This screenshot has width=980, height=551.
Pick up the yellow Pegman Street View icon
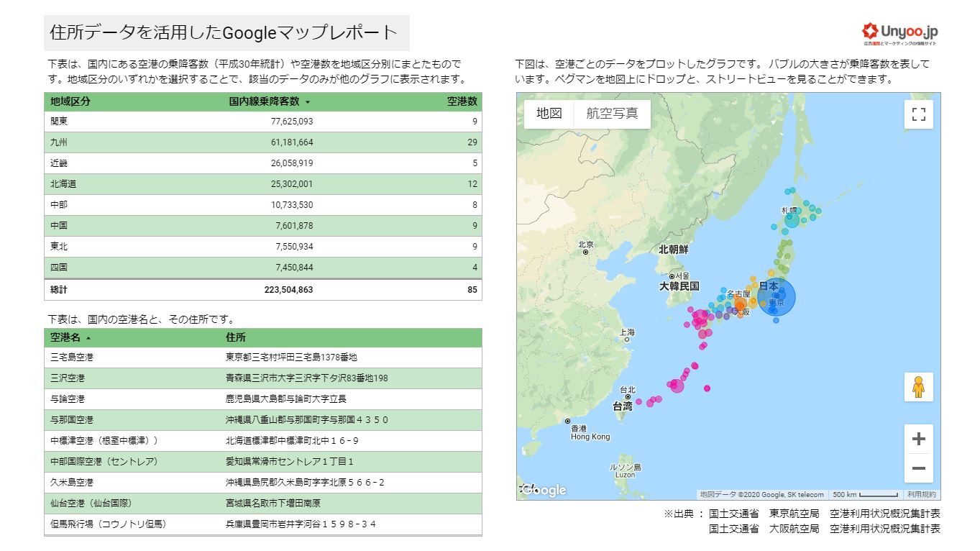(918, 387)
